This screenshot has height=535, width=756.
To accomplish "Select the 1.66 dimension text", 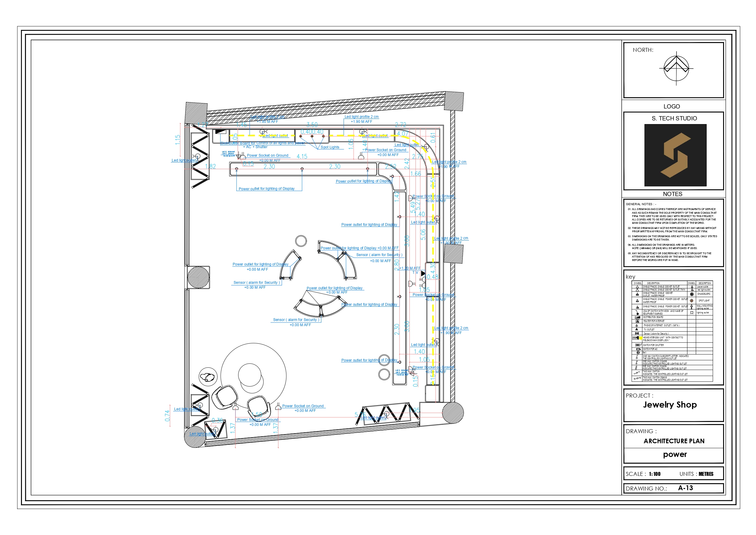I will (415, 174).
